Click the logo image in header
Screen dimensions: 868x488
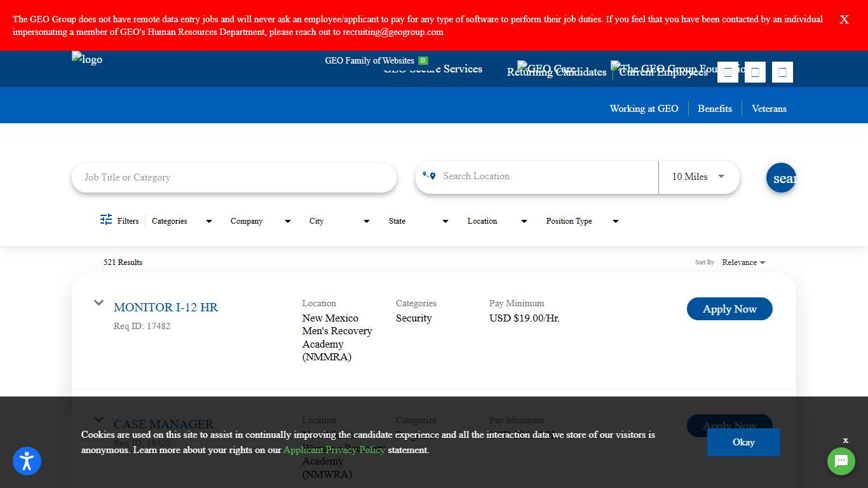(87, 60)
